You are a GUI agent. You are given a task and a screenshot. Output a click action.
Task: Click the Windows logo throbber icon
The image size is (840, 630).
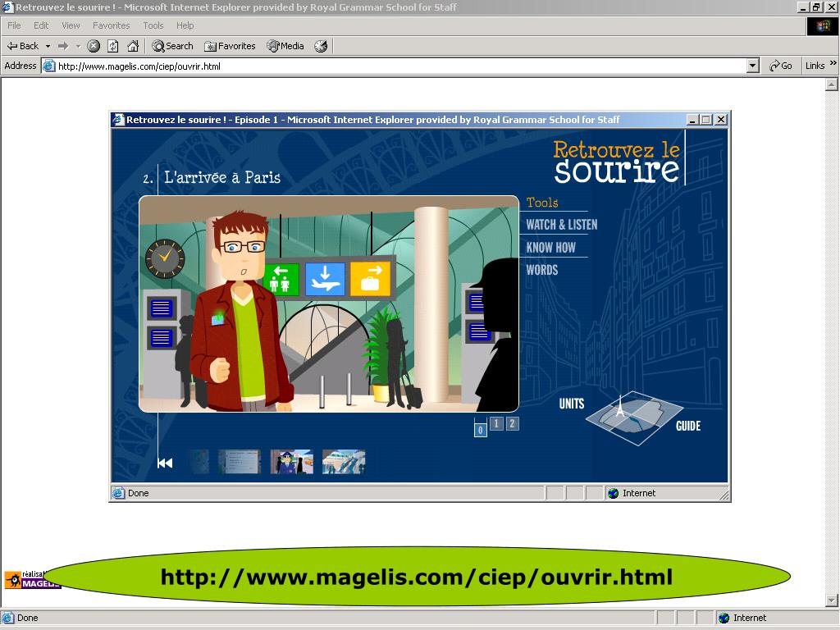pyautogui.click(x=822, y=25)
